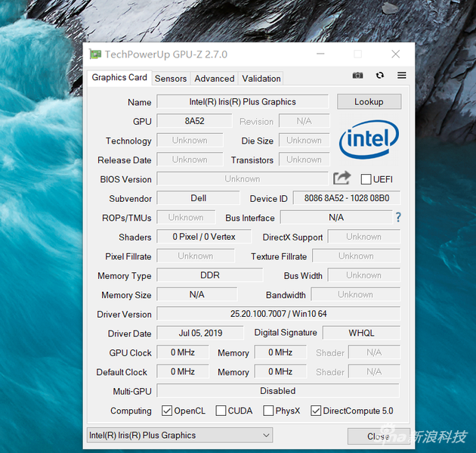This screenshot has height=453, width=476.
Task: Click the screenshot camera icon
Action: pos(358,76)
